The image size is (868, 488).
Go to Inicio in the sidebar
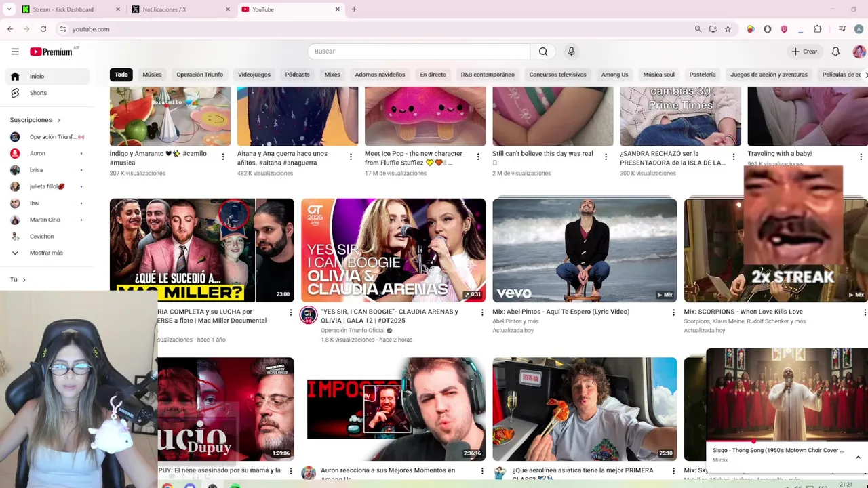47,76
